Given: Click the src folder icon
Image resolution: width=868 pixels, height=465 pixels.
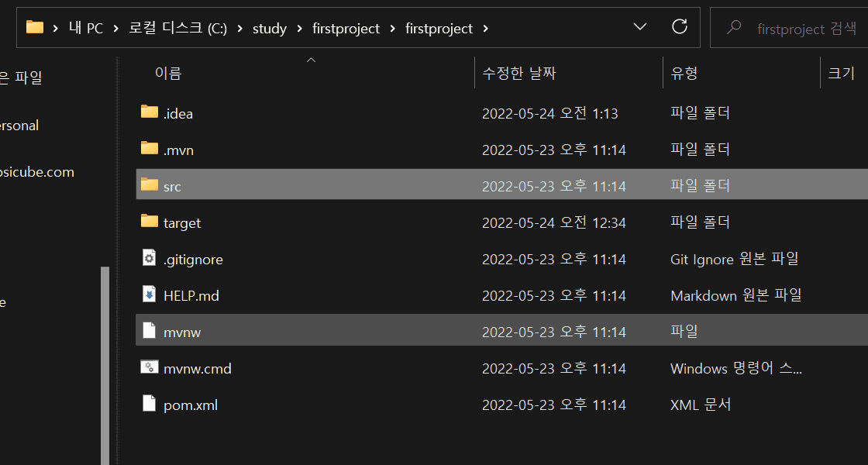Looking at the screenshot, I should [x=150, y=185].
